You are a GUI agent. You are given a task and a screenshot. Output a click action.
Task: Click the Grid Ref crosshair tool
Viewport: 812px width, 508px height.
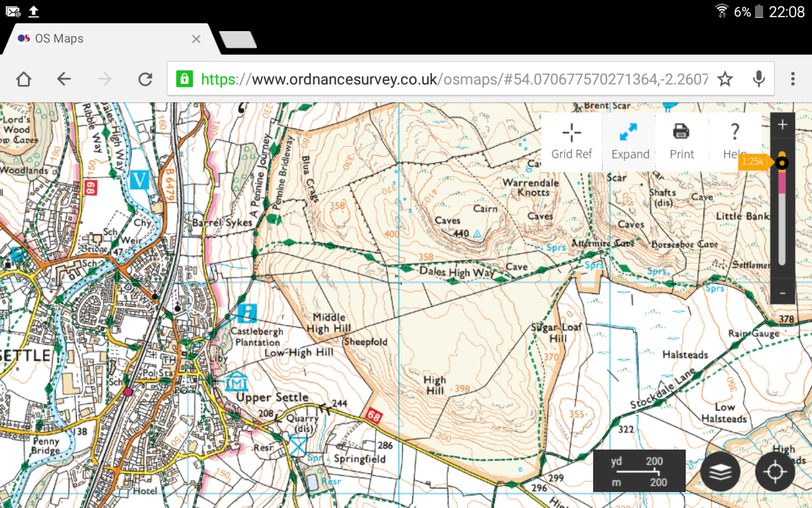572,142
